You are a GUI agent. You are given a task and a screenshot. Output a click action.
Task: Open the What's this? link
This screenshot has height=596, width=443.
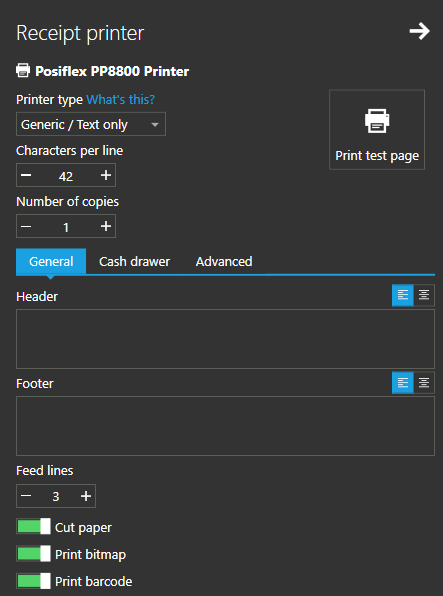pyautogui.click(x=121, y=100)
